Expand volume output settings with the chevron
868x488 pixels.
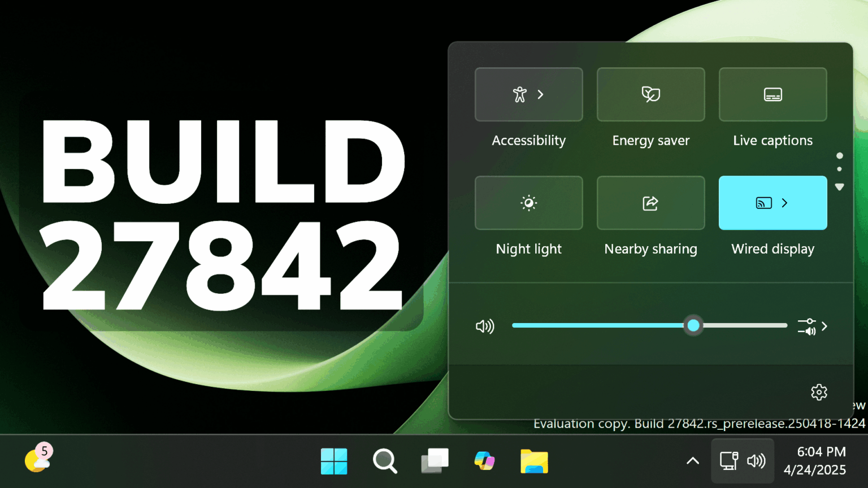click(824, 326)
